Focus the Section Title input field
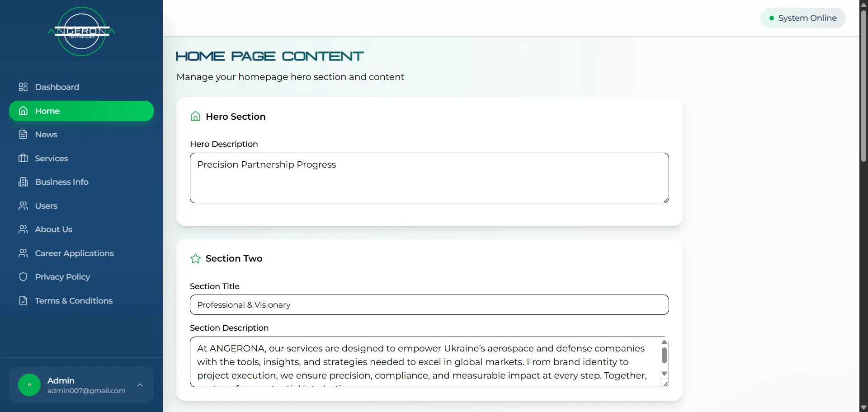 tap(429, 305)
